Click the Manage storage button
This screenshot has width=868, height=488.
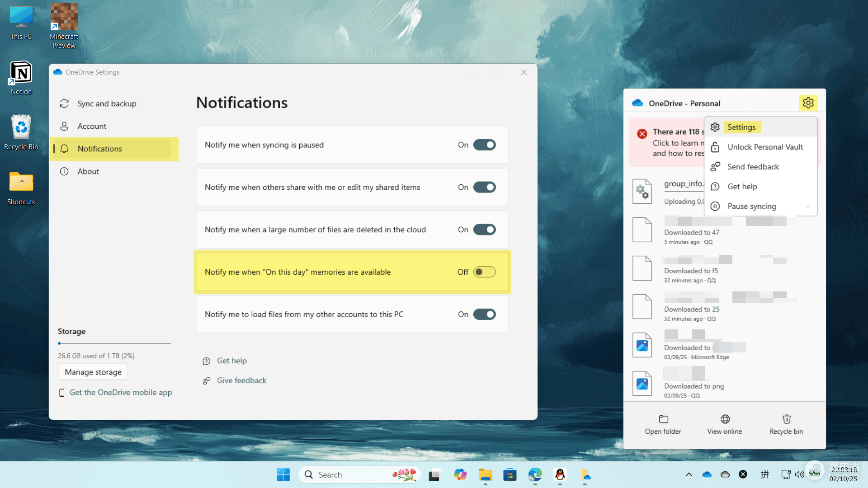93,372
